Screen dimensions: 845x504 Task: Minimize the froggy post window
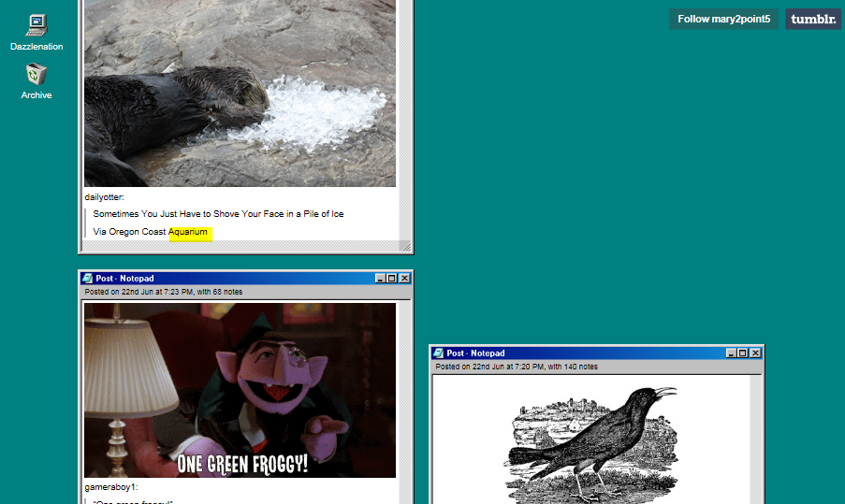(x=380, y=279)
